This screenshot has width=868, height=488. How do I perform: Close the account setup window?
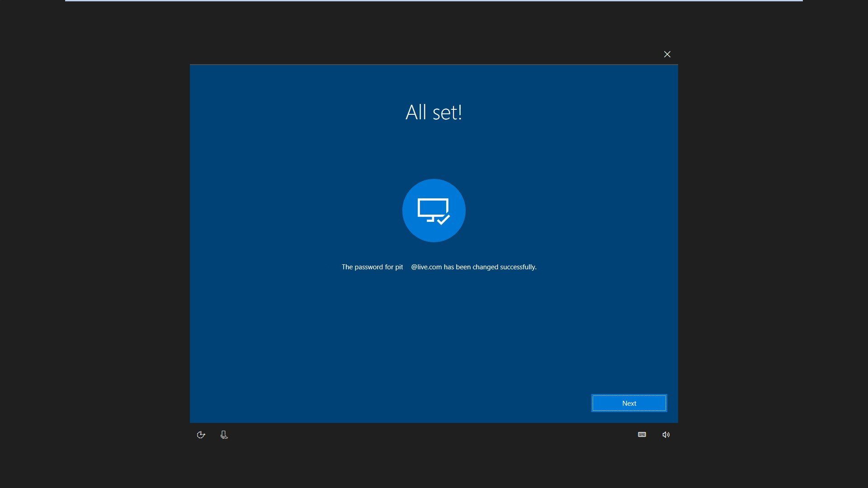tap(667, 54)
